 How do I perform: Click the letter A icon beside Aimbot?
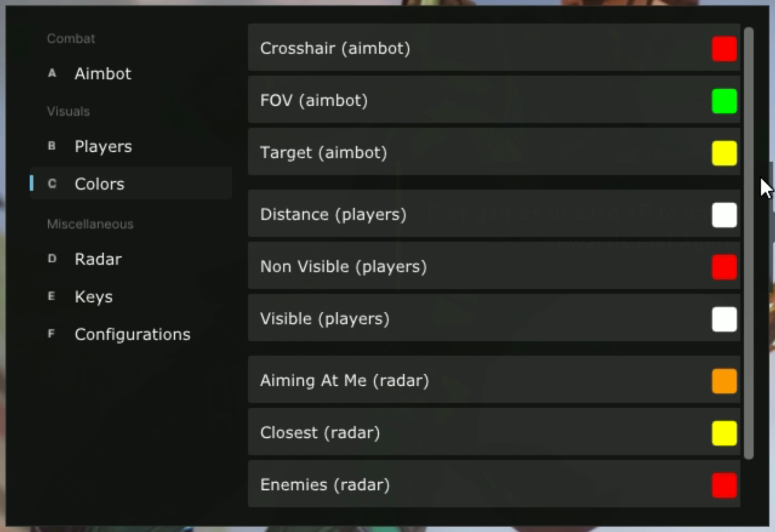click(52, 73)
